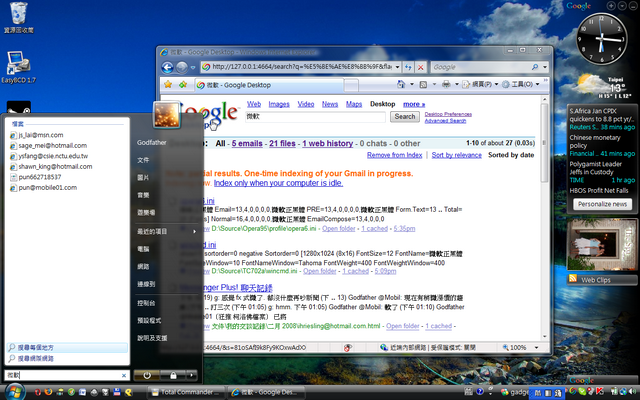The width and height of the screenshot is (640, 400).
Task: Click the IE Print icon
Action: click(x=446, y=84)
